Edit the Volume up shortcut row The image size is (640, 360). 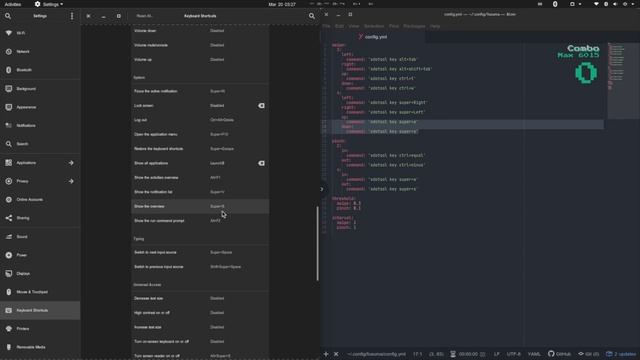click(x=200, y=60)
